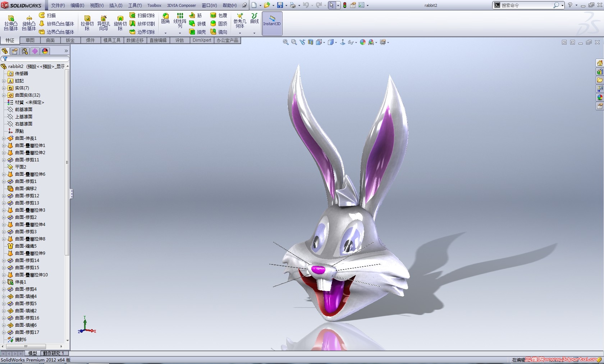This screenshot has width=604, height=364.
Task: Open the Hide/Show items glasses dropdown
Action: click(356, 42)
